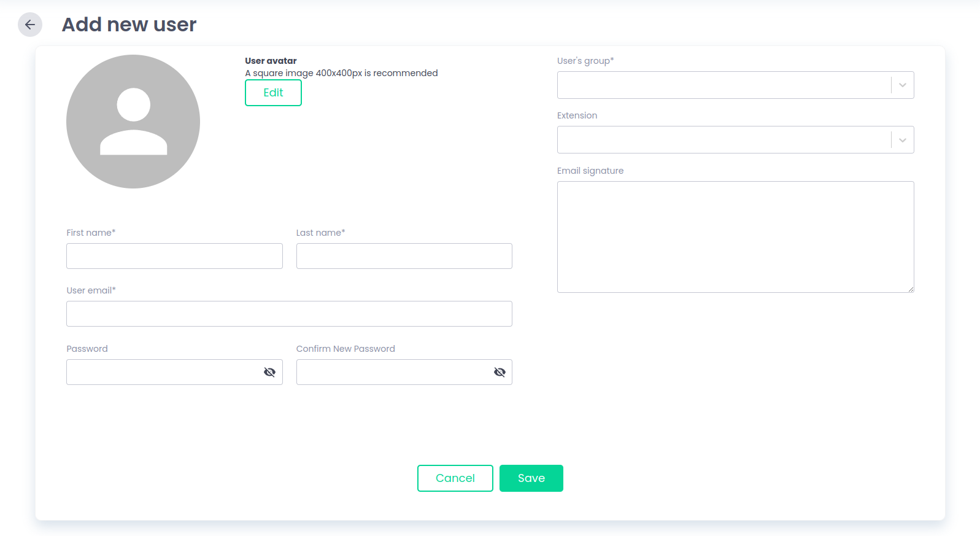Select the Last name input box
Screen dimensions: 980x536
404,256
